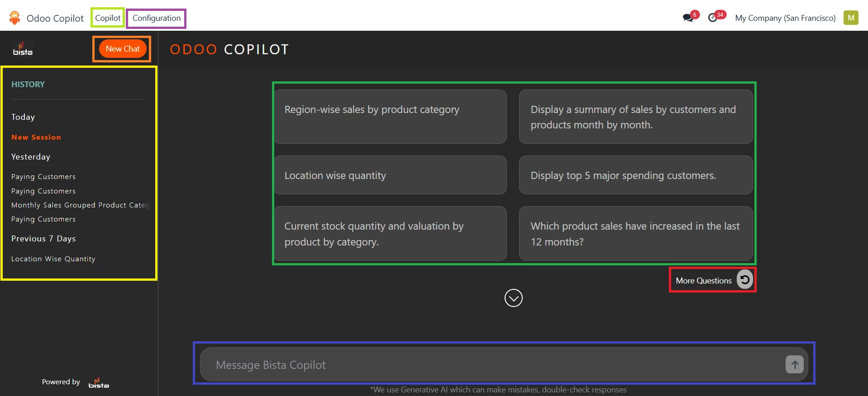Click the Odoo Copilot mascot icon
The height and width of the screenshot is (396, 868).
[x=15, y=18]
